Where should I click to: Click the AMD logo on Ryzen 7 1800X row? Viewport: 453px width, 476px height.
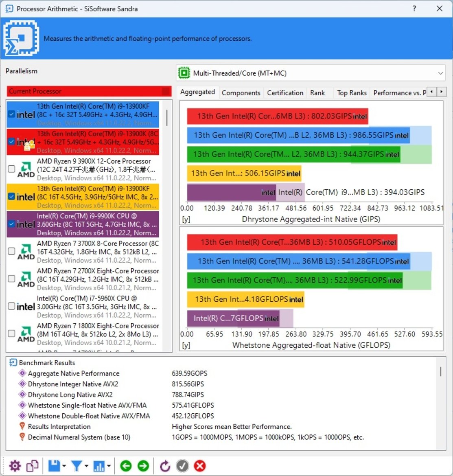click(x=26, y=334)
